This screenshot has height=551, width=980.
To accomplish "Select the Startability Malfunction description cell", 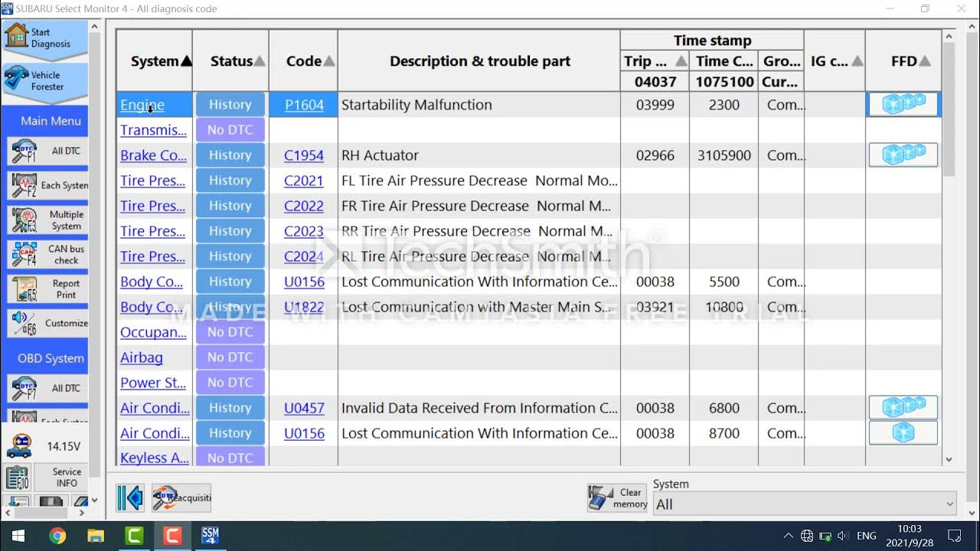I will tap(479, 105).
